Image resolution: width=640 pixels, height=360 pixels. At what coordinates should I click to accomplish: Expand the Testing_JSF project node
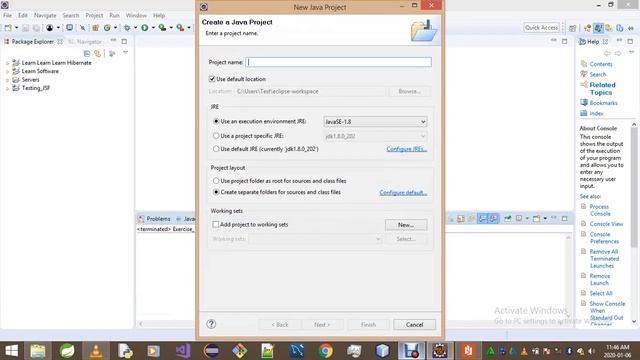click(x=7, y=89)
